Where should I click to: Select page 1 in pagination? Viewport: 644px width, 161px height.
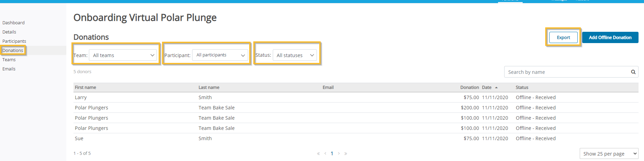point(332,153)
